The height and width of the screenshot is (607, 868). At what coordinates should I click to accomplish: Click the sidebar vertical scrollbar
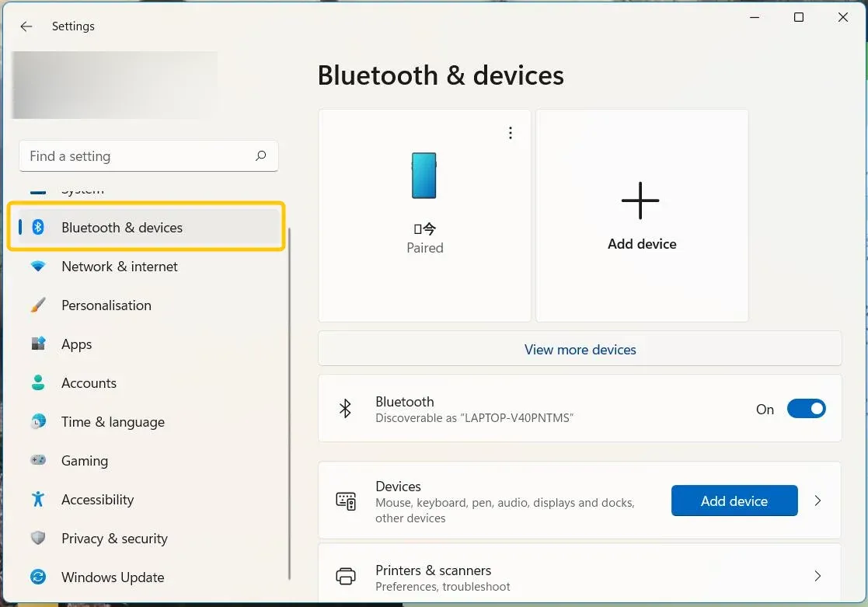tap(289, 403)
